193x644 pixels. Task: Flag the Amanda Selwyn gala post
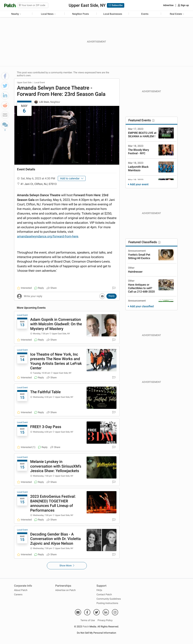114,288
